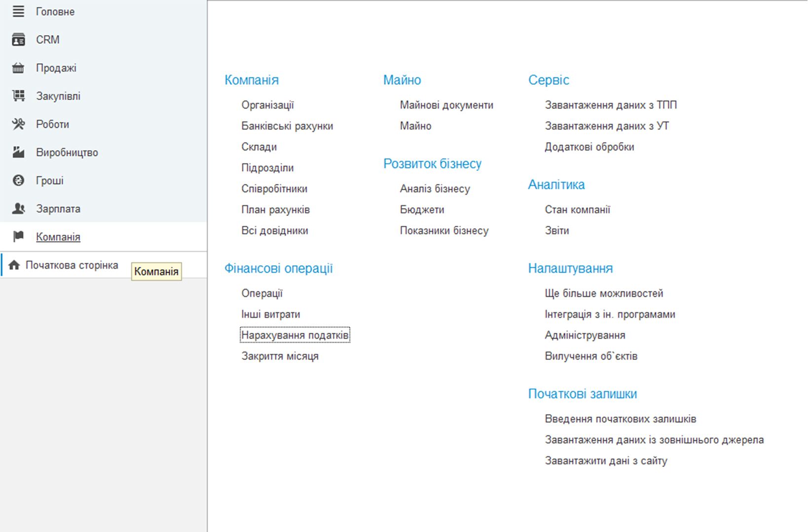Click the Майно group heading

pyautogui.click(x=402, y=80)
